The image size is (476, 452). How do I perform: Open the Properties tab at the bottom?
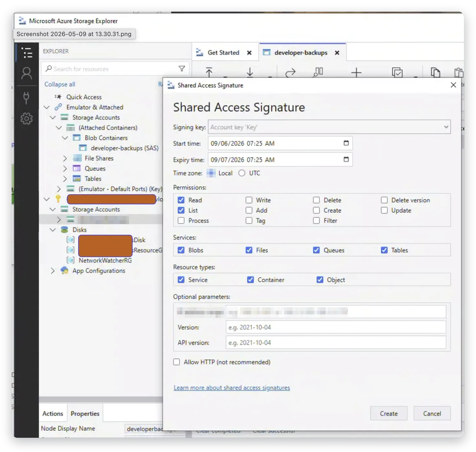85,413
